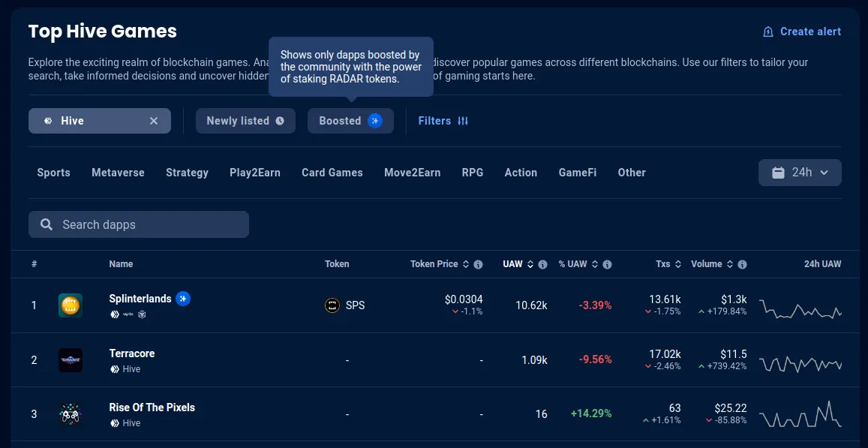The image size is (868, 448).
Task: Sort by % UAW column
Action: pyautogui.click(x=578, y=264)
